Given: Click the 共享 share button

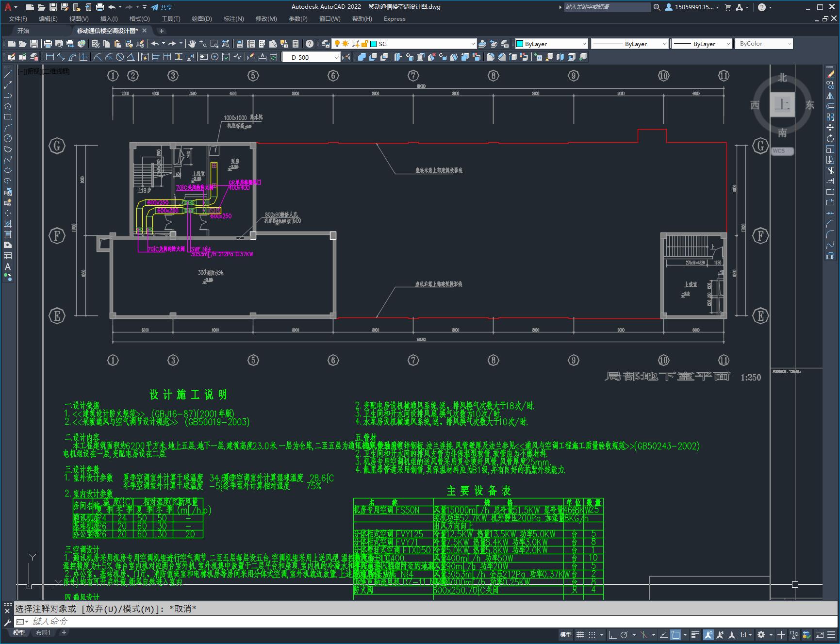Looking at the screenshot, I should coord(162,7).
